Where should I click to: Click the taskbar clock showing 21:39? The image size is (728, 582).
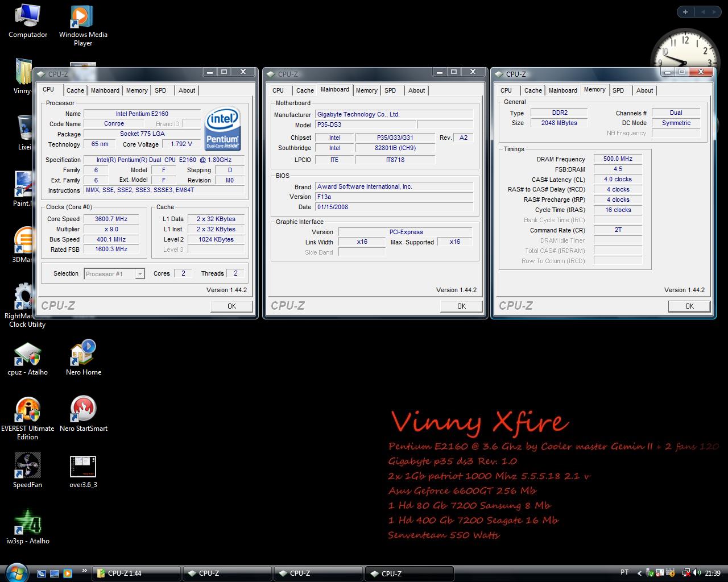(713, 573)
